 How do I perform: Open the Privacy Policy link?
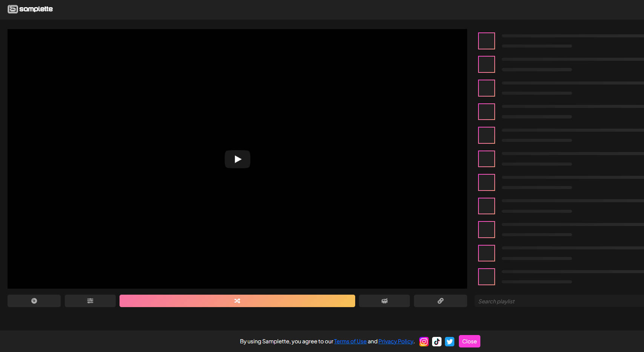(x=396, y=341)
